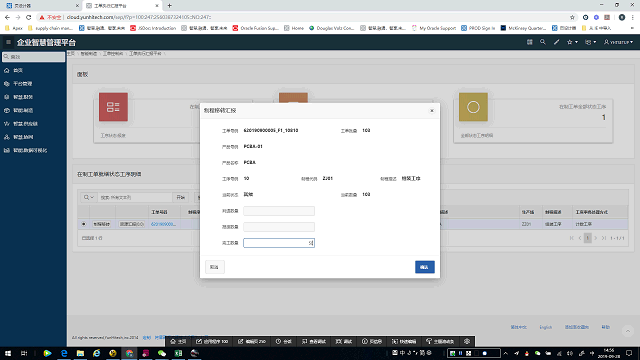Open the grid apps icon in header

pos(529,42)
